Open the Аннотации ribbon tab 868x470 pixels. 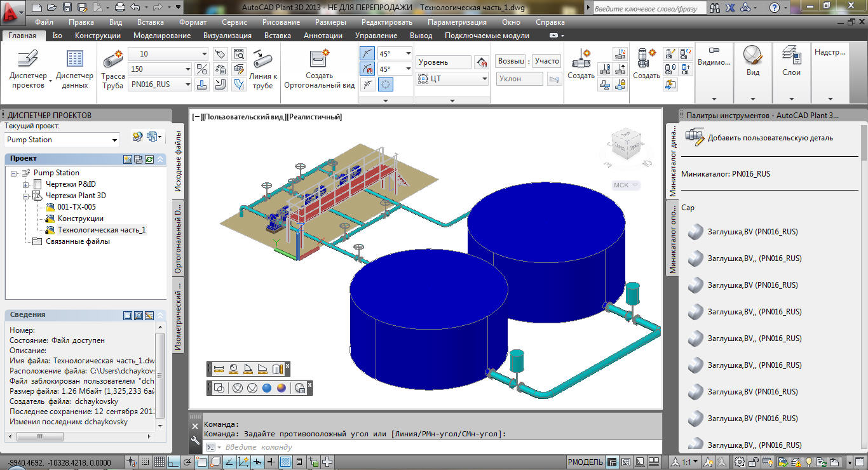point(323,36)
